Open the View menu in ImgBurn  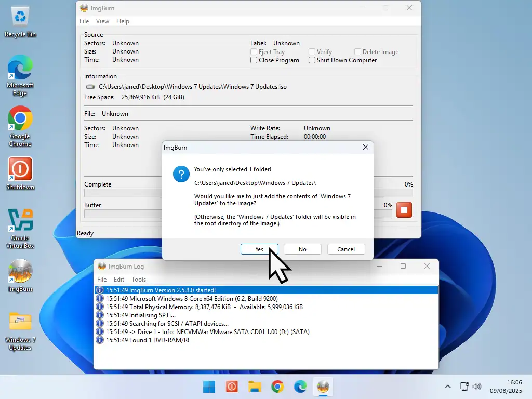102,21
